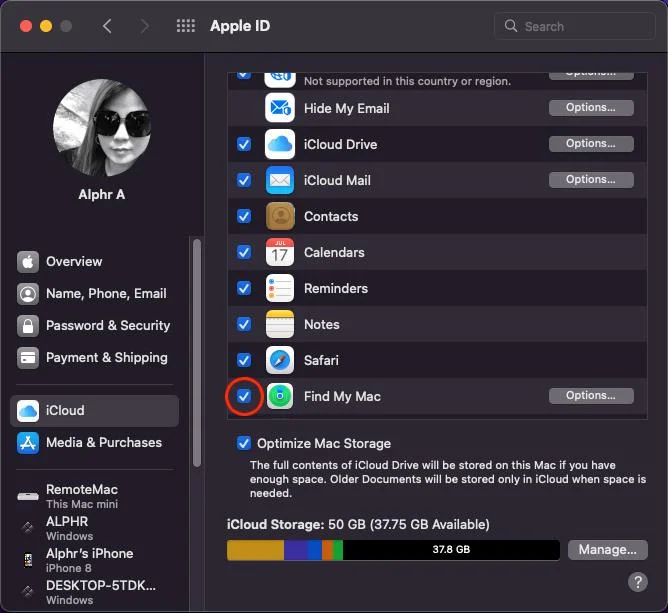
Task: Disable the Reminders checkbox
Action: click(244, 288)
